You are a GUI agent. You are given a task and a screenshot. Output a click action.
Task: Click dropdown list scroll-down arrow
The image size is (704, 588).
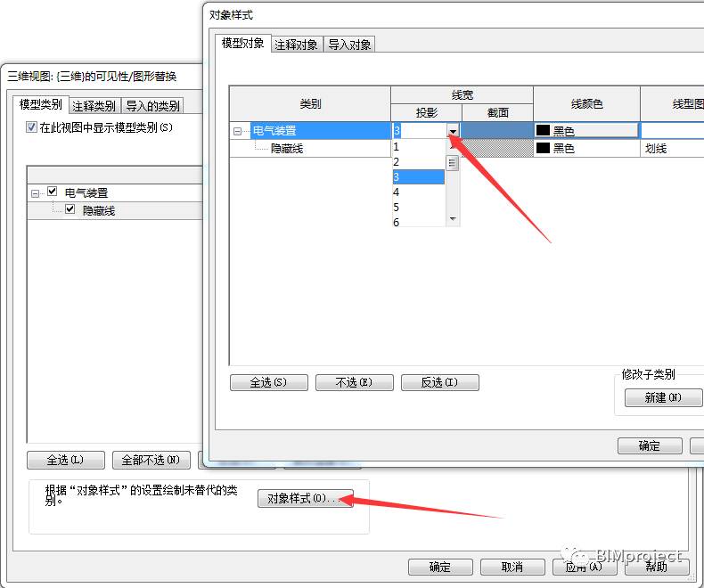(453, 218)
